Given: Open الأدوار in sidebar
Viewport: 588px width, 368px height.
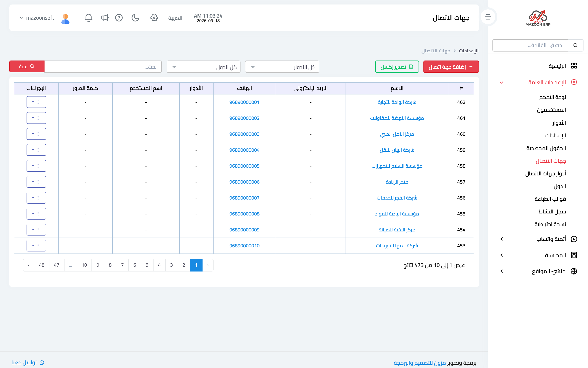Looking at the screenshot, I should (x=559, y=123).
